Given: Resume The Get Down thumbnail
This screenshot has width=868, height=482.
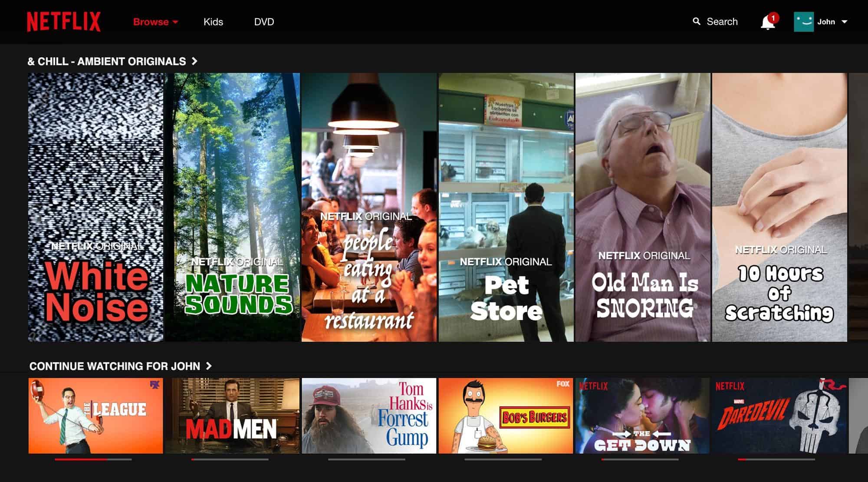Looking at the screenshot, I should [643, 416].
